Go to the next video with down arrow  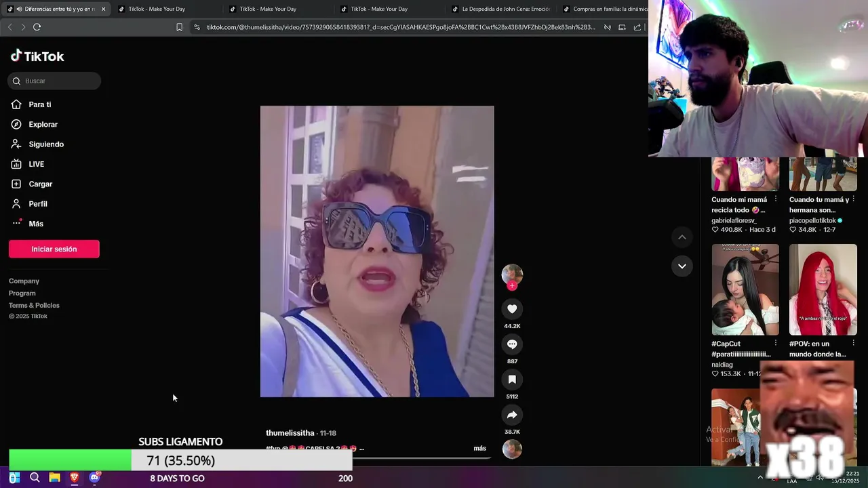[x=682, y=266]
